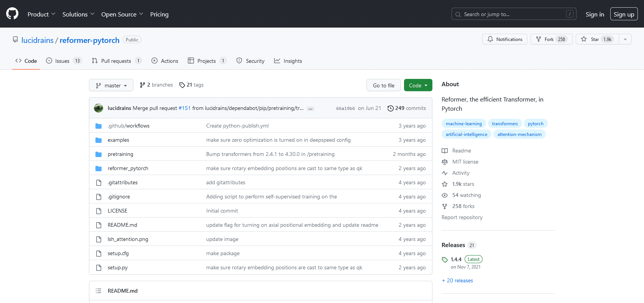
Task: Click the fork icon beside 258 forks
Action: point(445,206)
